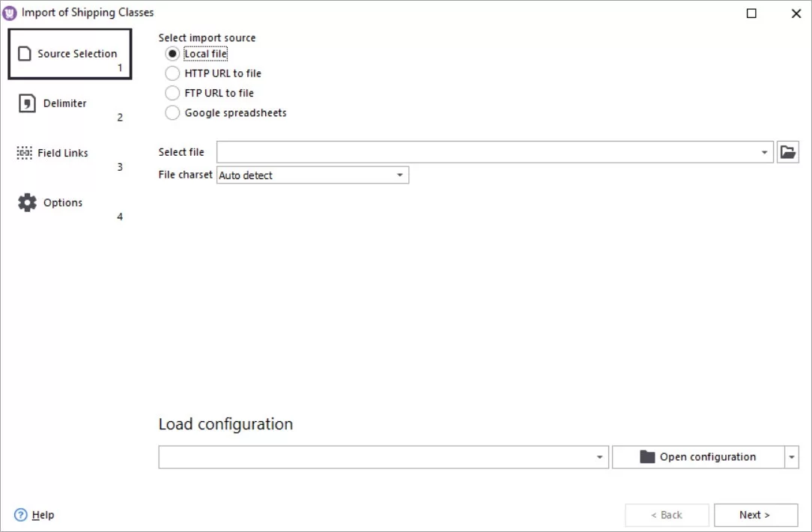Click the Options gear icon
Screen dimensions: 812x532
tap(28, 202)
